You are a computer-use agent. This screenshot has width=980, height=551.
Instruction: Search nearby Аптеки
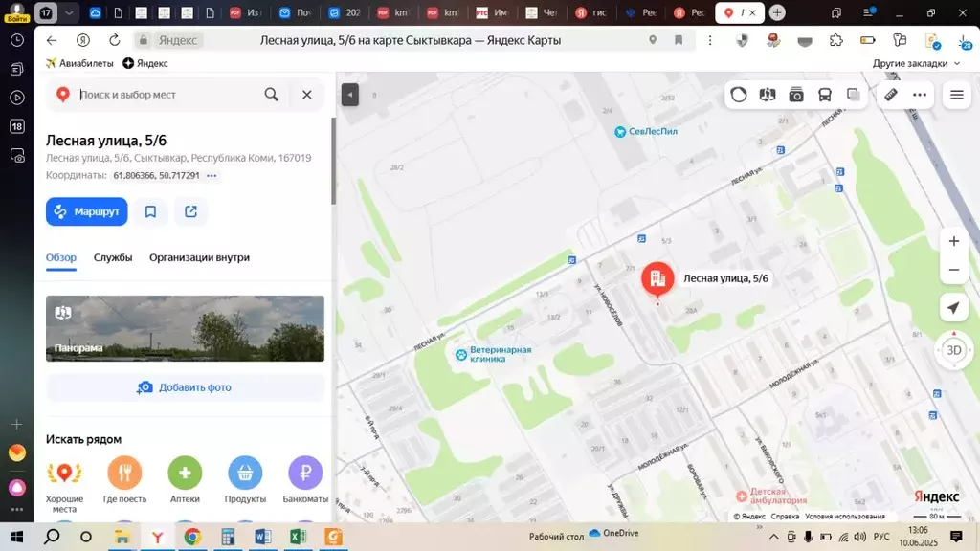(x=185, y=480)
